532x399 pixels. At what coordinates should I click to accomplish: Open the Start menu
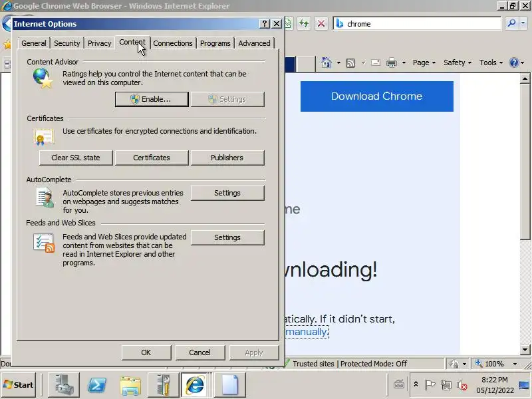click(19, 385)
